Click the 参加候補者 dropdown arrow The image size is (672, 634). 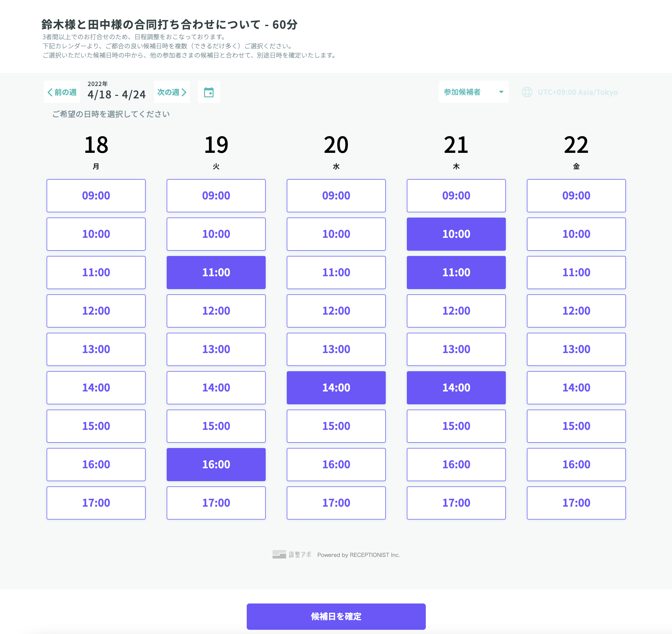[x=501, y=92]
